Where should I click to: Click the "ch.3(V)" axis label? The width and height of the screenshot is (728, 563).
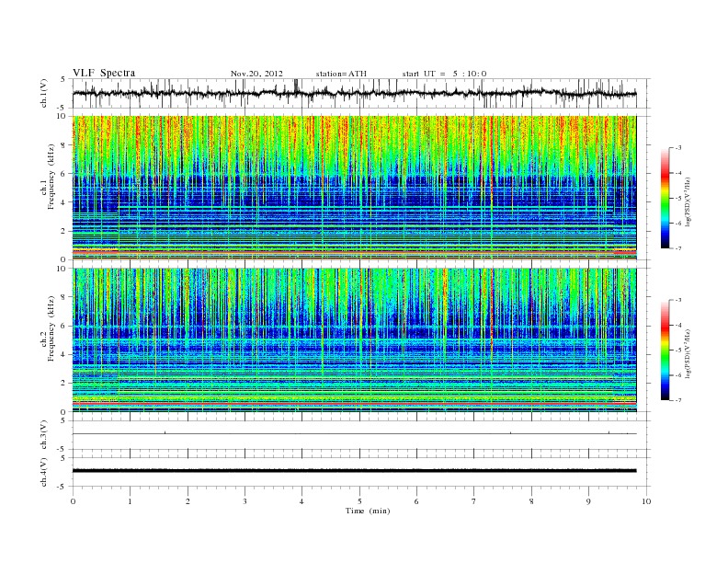(x=44, y=435)
